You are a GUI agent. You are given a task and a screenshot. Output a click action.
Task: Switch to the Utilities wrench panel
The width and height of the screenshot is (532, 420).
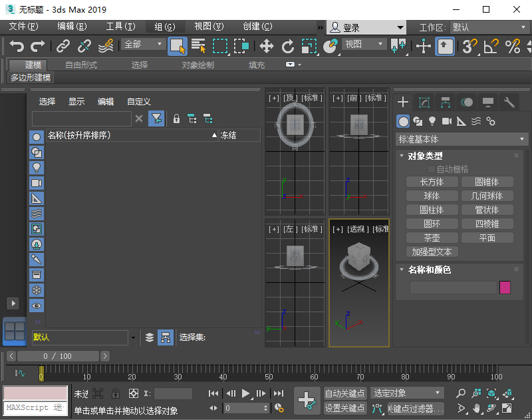(x=509, y=102)
